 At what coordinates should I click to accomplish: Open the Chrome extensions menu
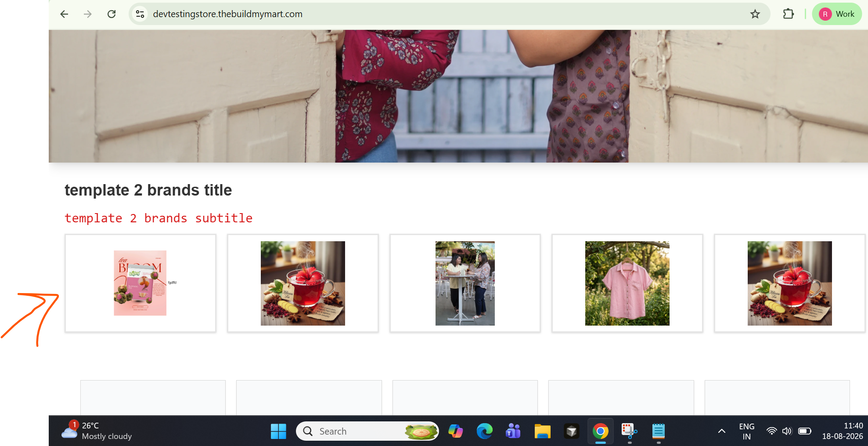coord(789,14)
